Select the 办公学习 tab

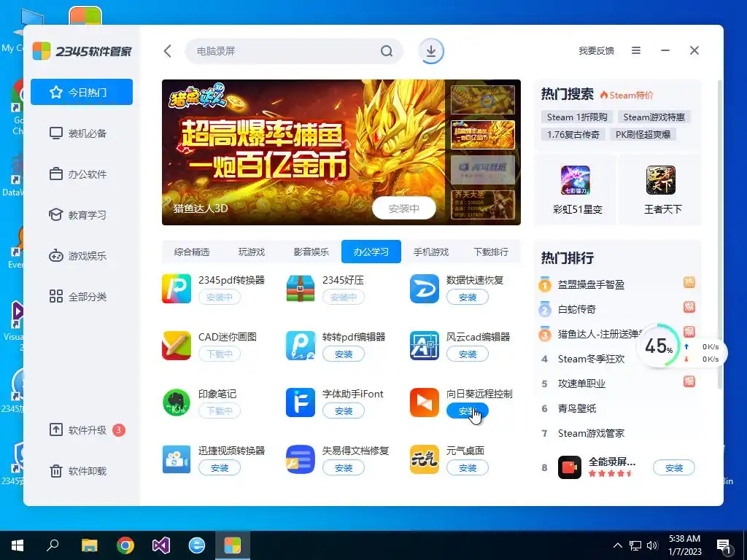371,252
